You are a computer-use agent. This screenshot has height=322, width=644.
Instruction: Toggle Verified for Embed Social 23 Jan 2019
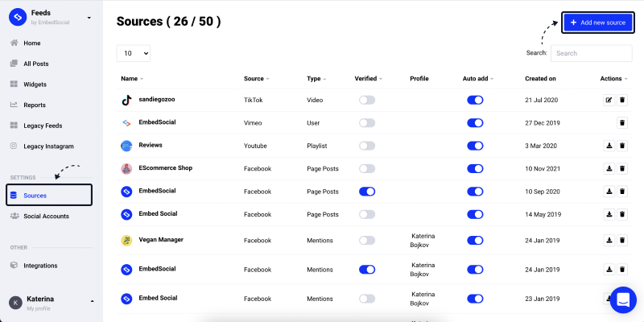coord(367,299)
